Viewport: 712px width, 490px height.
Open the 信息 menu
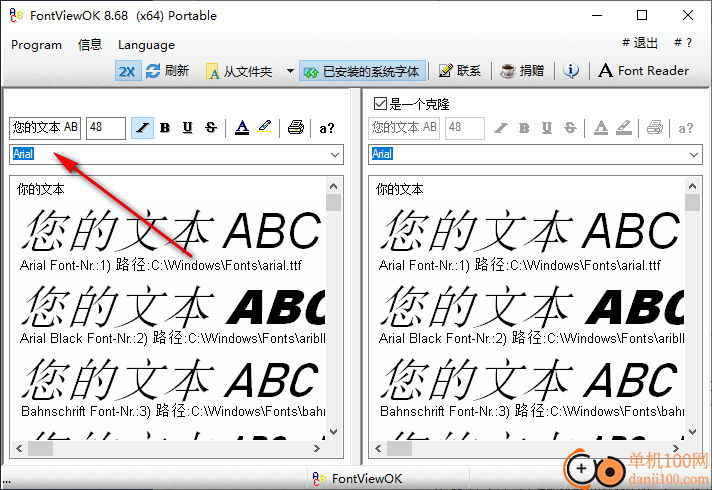pos(89,45)
